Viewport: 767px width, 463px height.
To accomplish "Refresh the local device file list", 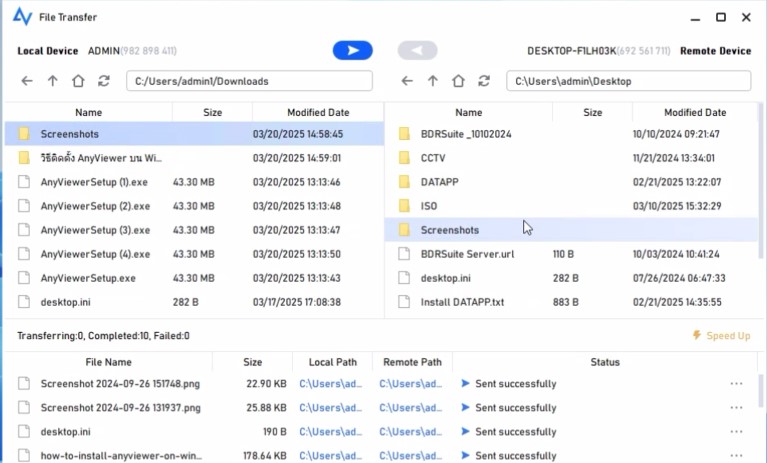I will pos(104,81).
